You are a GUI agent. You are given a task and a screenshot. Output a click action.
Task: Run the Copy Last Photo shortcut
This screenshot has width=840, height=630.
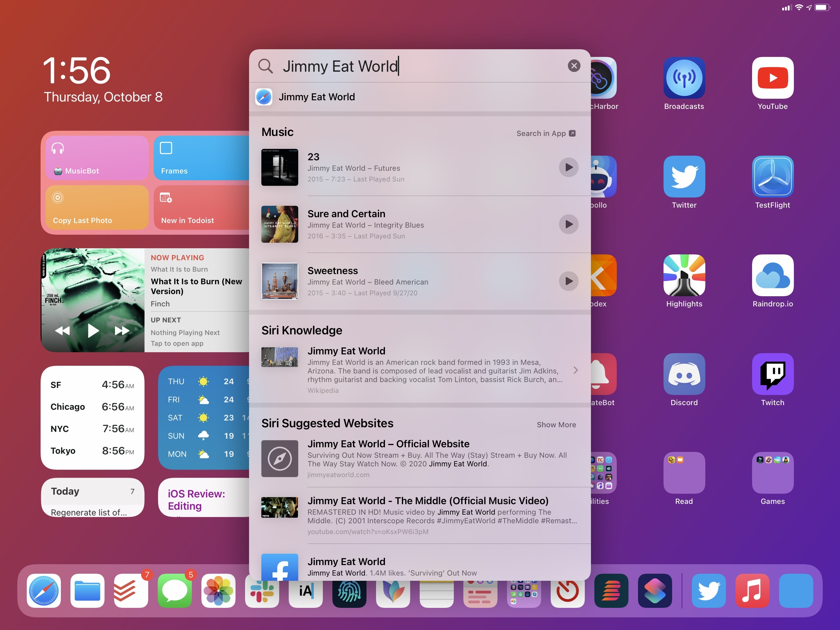click(x=97, y=207)
